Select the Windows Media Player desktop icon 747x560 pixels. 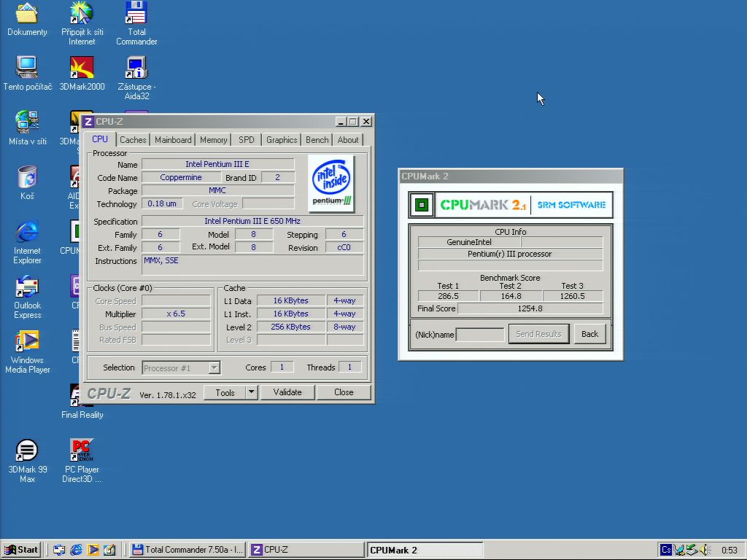point(27,351)
